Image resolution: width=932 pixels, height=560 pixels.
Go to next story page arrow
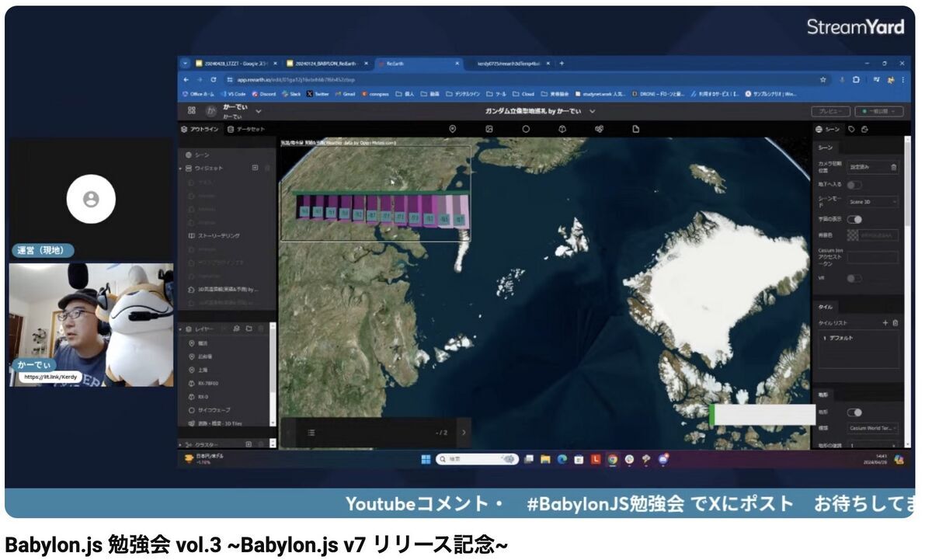(x=464, y=433)
